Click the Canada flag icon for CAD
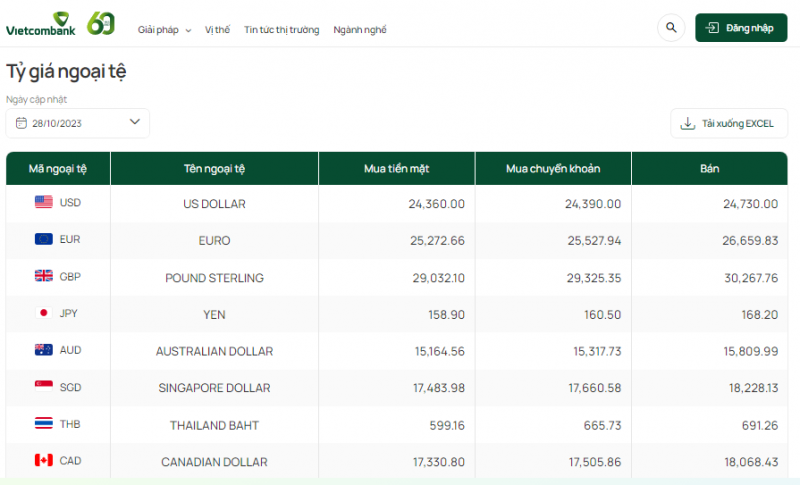Screen dimensions: 800x485 click(44, 460)
